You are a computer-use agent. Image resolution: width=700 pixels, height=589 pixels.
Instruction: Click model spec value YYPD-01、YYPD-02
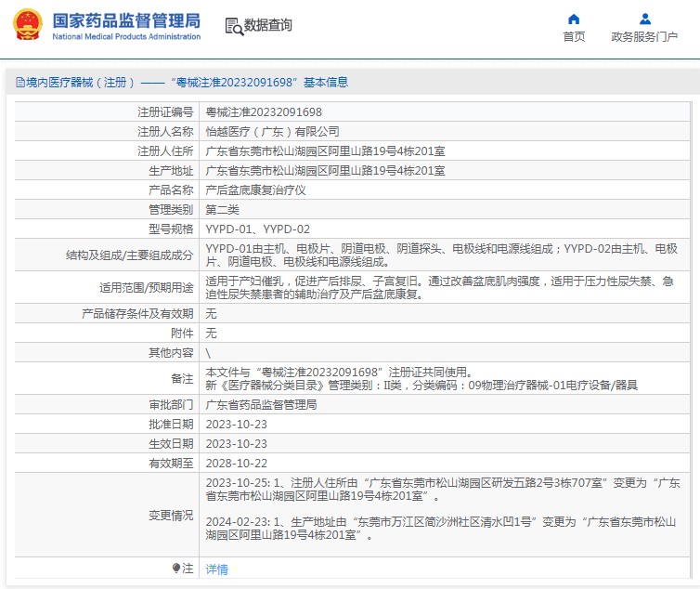(x=257, y=229)
